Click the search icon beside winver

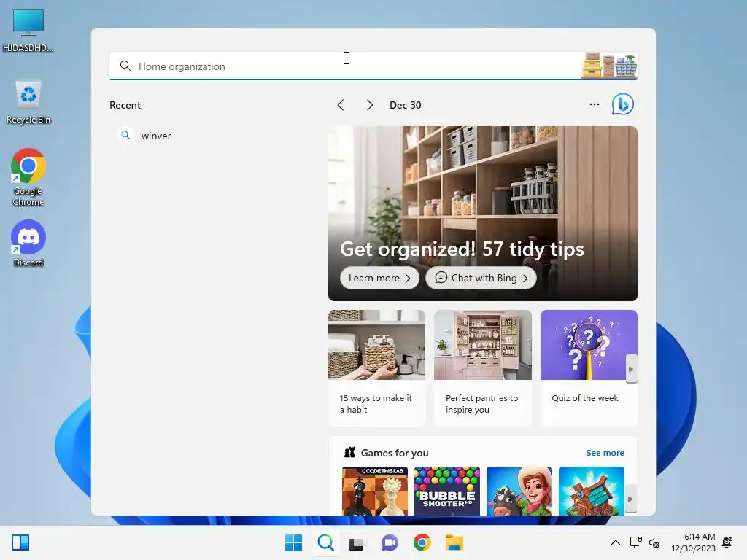[x=125, y=135]
